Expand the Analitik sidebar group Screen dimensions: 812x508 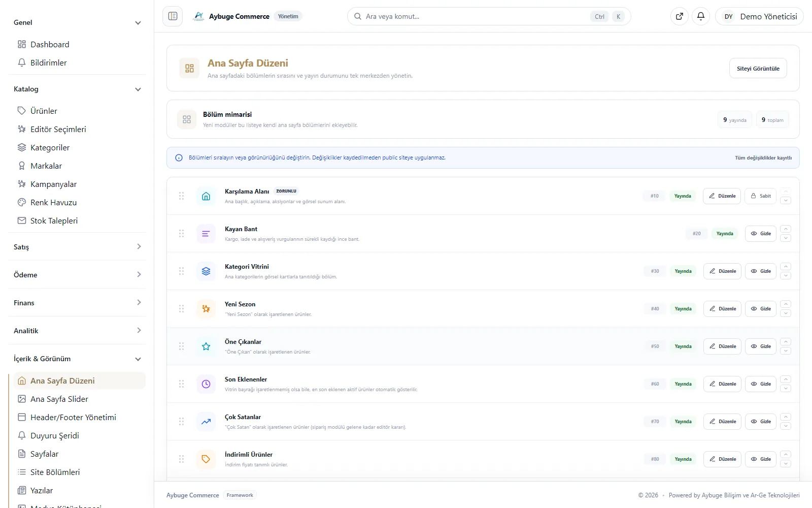[77, 331]
